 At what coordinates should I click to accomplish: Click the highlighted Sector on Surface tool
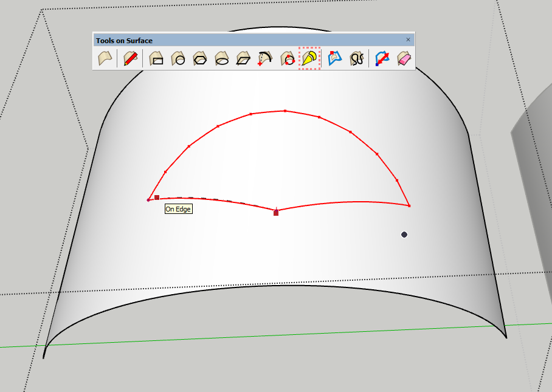point(309,59)
